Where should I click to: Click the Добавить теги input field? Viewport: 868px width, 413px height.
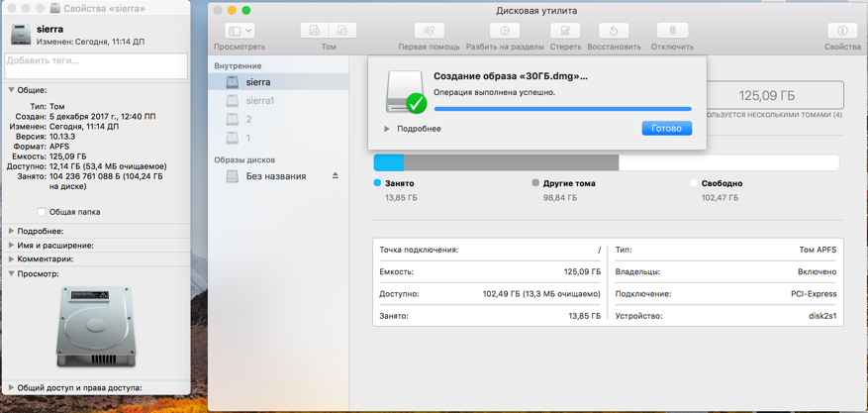[96, 66]
